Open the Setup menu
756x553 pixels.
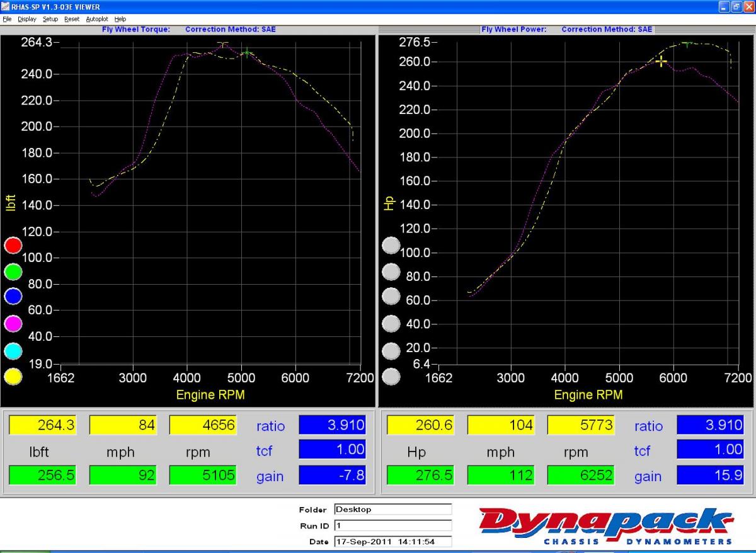tap(50, 19)
